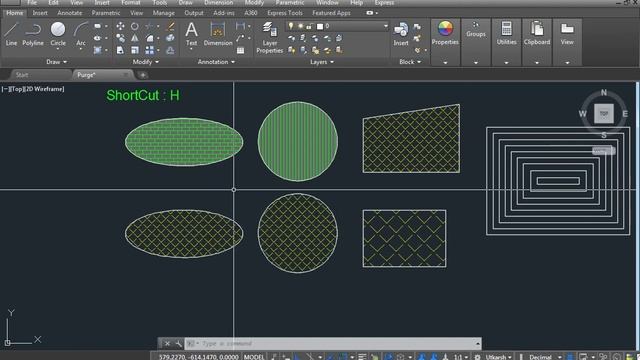
Task: Open the Clipboard panel
Action: 537,33
